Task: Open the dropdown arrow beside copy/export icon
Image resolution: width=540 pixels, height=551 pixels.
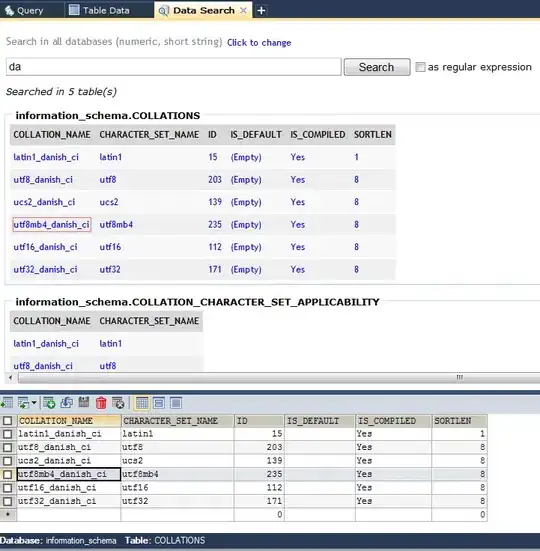Action: click(34, 402)
